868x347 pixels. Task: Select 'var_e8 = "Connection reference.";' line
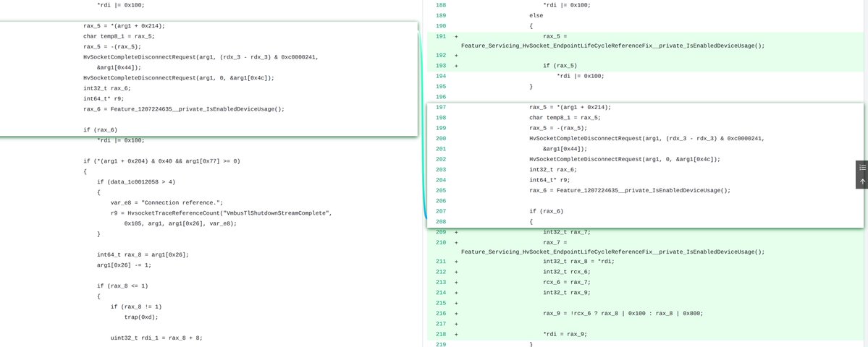click(167, 203)
